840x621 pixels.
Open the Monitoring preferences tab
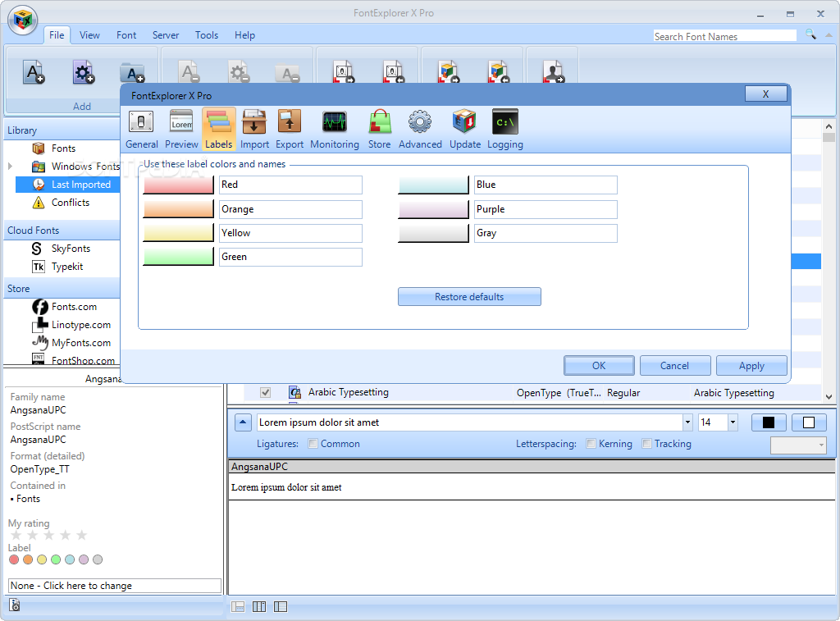[335, 129]
